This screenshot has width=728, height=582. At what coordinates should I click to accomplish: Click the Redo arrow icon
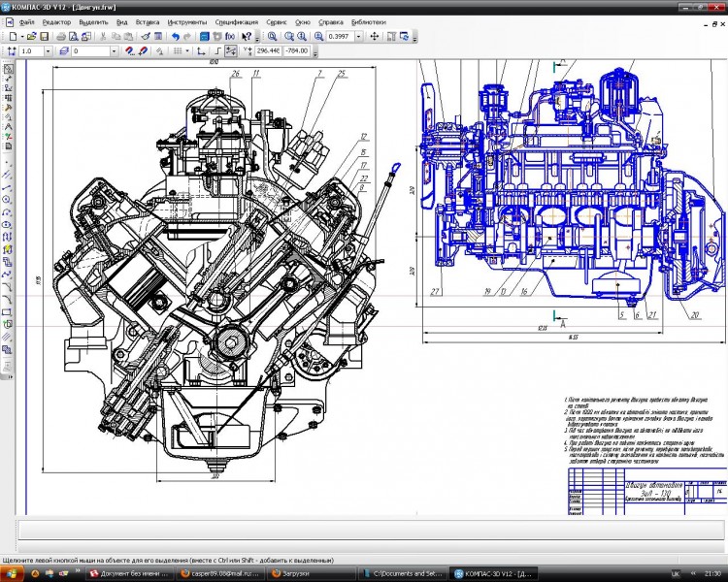[x=187, y=36]
